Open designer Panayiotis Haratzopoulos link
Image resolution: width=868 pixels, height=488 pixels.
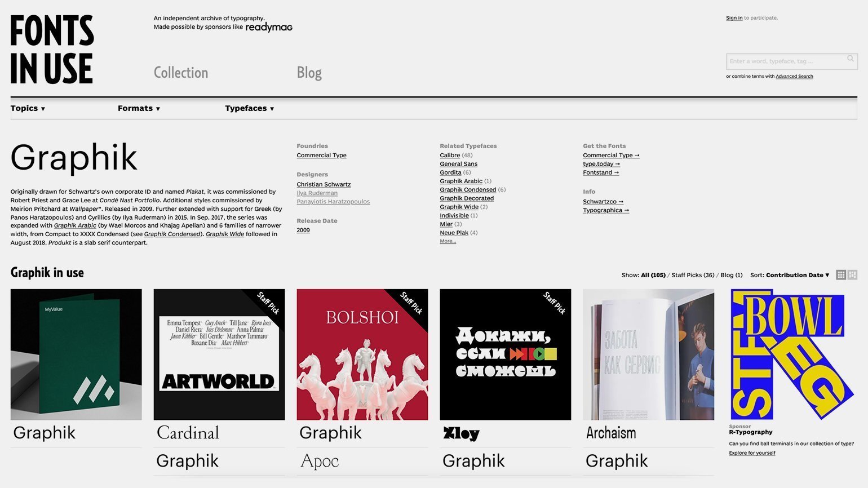coord(333,202)
